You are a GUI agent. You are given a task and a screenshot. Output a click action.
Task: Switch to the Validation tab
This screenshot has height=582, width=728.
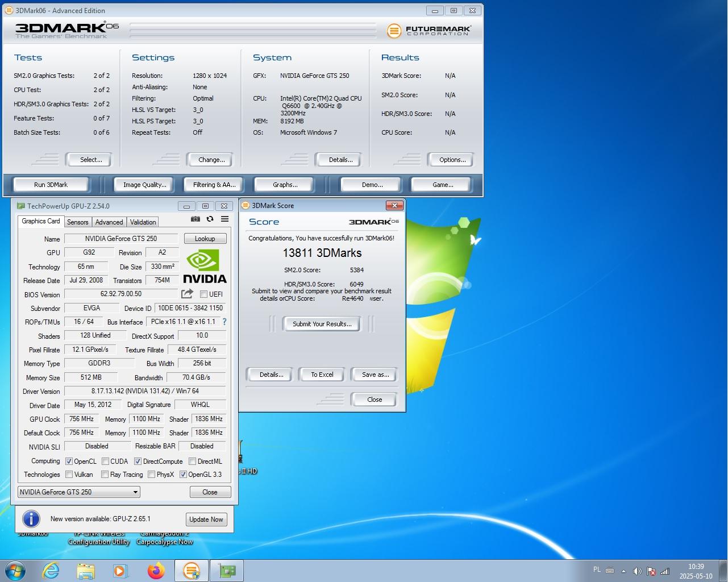tap(143, 222)
